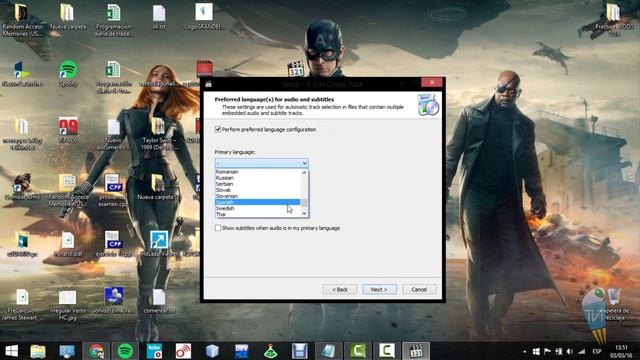Image resolution: width=640 pixels, height=360 pixels.
Task: Show hidden system tray icons
Action: coord(524,351)
